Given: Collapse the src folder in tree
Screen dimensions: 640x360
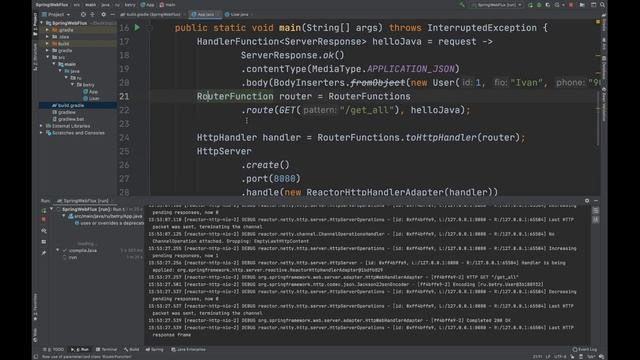Looking at the screenshot, I should tap(47, 58).
